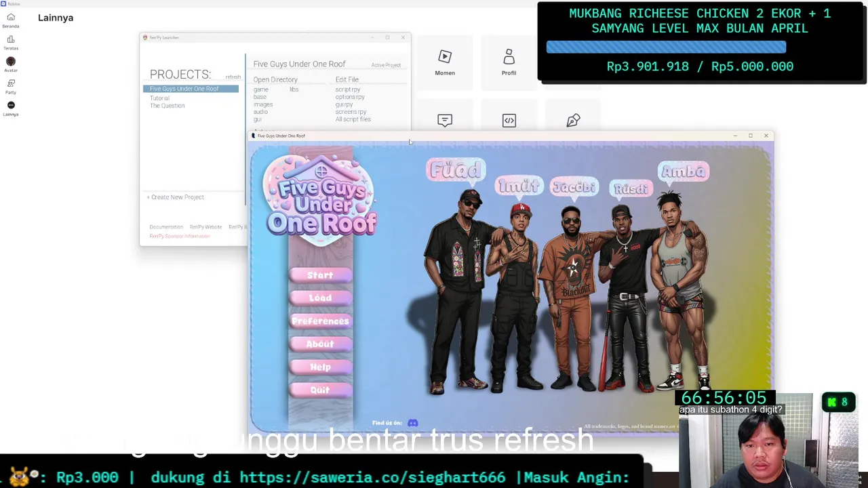Click the Jacobi name tag
This screenshot has height=488, width=868.
(x=574, y=186)
